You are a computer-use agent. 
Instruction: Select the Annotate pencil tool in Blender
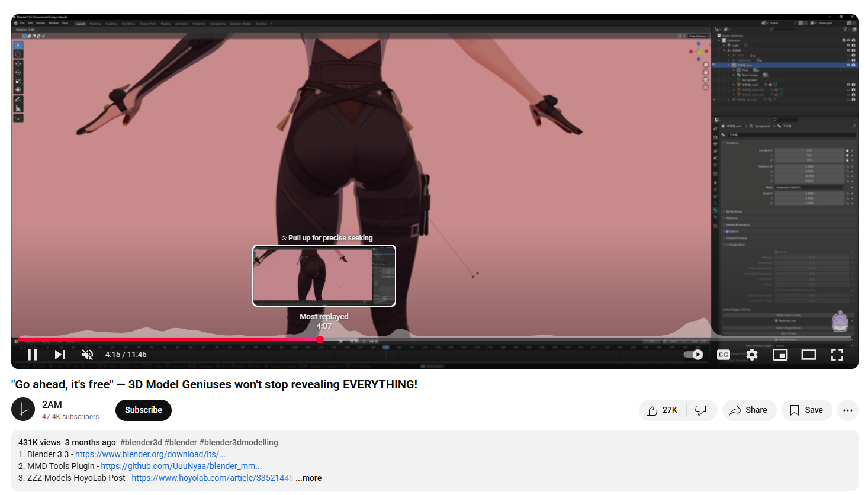tap(18, 99)
